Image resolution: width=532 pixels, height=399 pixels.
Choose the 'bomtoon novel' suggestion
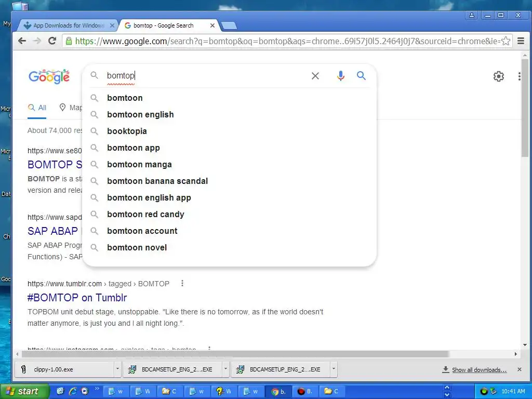229,248
